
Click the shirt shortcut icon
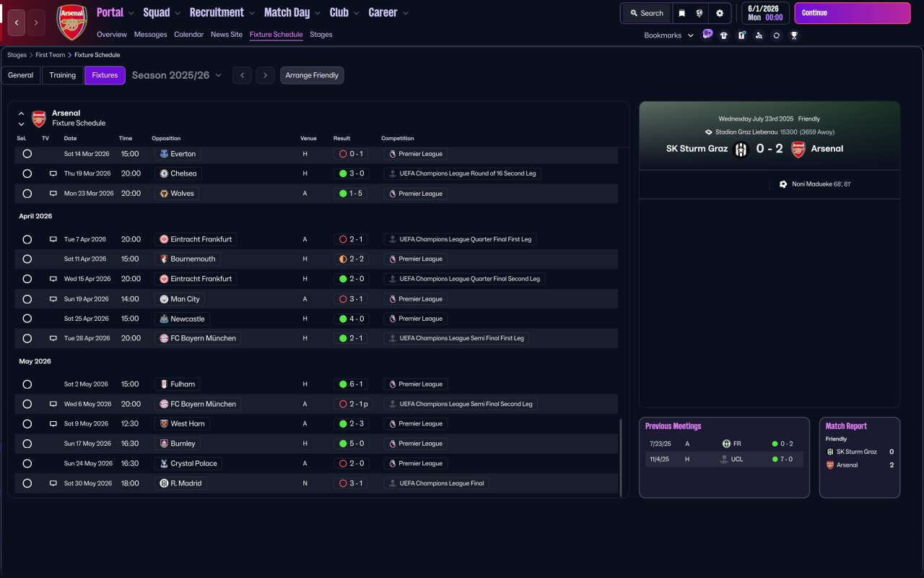coord(724,35)
